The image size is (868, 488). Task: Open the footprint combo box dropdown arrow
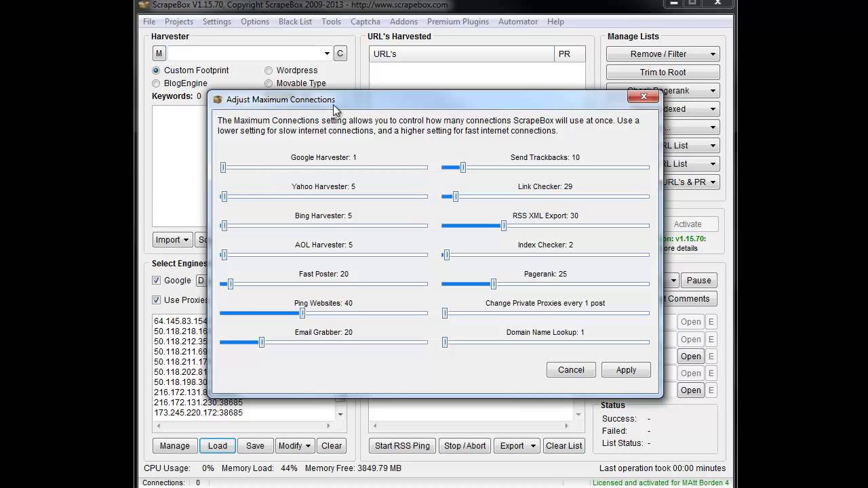click(x=327, y=54)
